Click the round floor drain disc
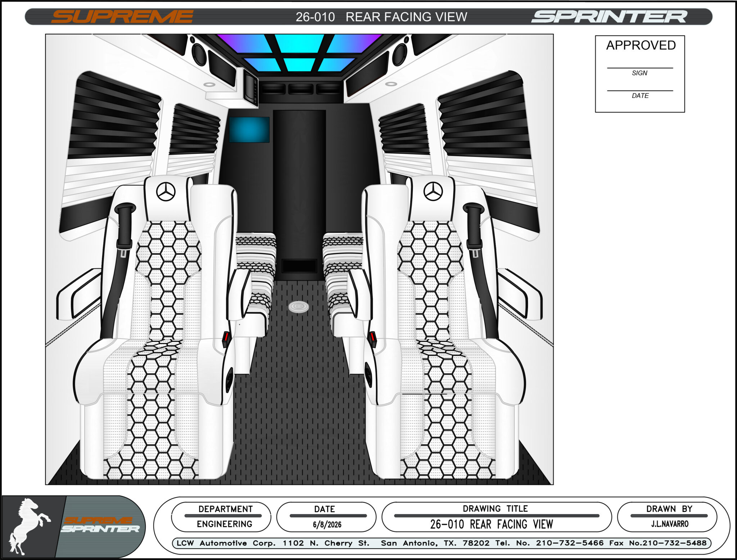 point(298,307)
